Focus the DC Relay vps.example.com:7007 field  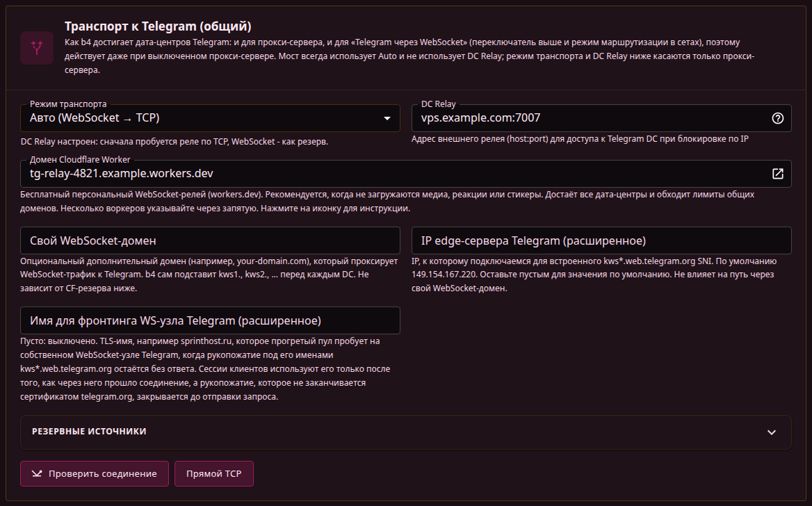pyautogui.click(x=601, y=118)
